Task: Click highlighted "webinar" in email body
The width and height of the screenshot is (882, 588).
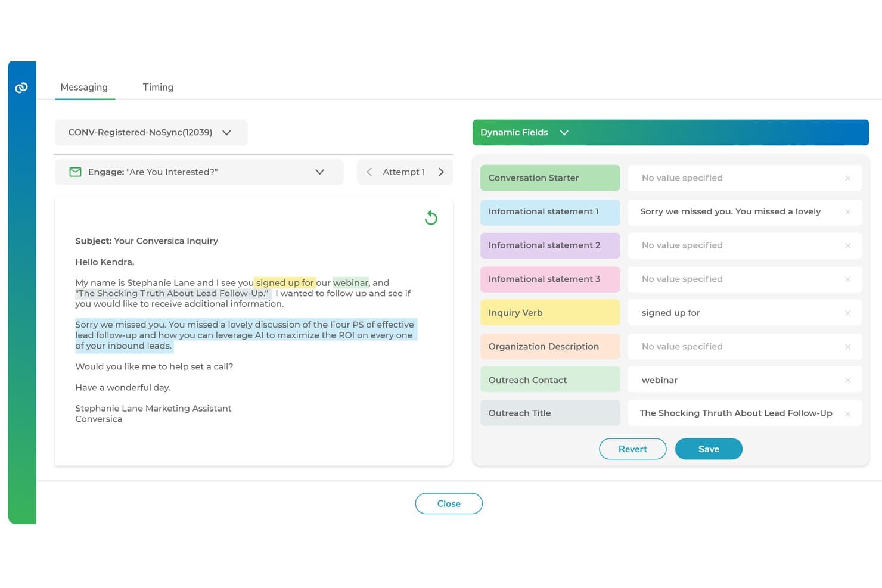Action: (x=351, y=283)
